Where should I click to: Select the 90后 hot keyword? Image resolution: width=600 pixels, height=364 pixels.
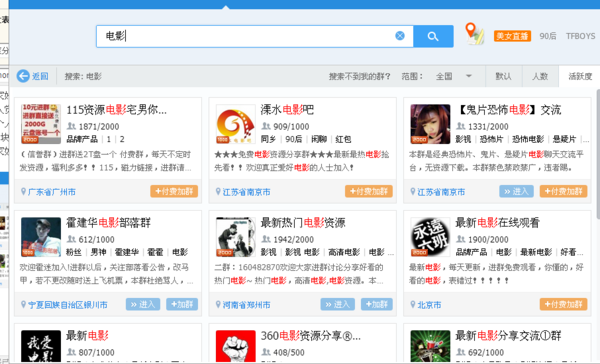(548, 36)
